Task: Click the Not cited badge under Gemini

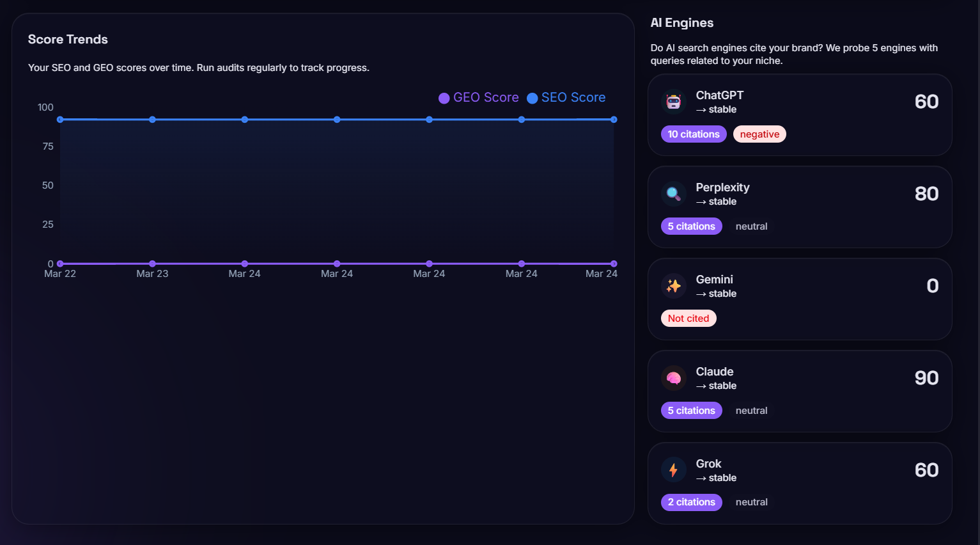Action: pos(688,318)
